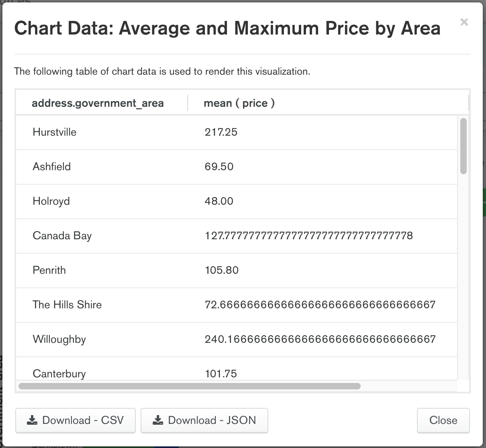Screen dimensions: 486x448
Task: Click The Hills Shire row
Action: (x=237, y=305)
